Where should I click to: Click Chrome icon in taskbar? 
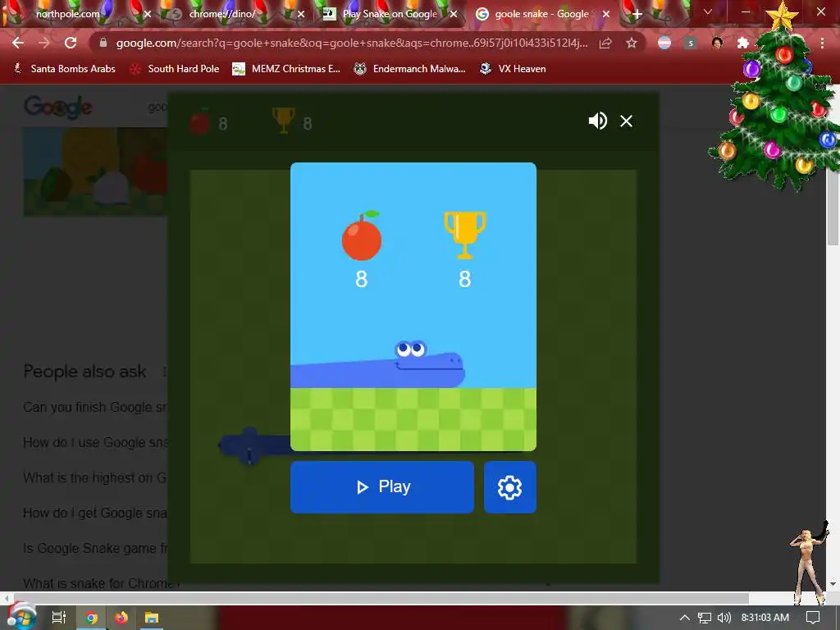tap(92, 618)
